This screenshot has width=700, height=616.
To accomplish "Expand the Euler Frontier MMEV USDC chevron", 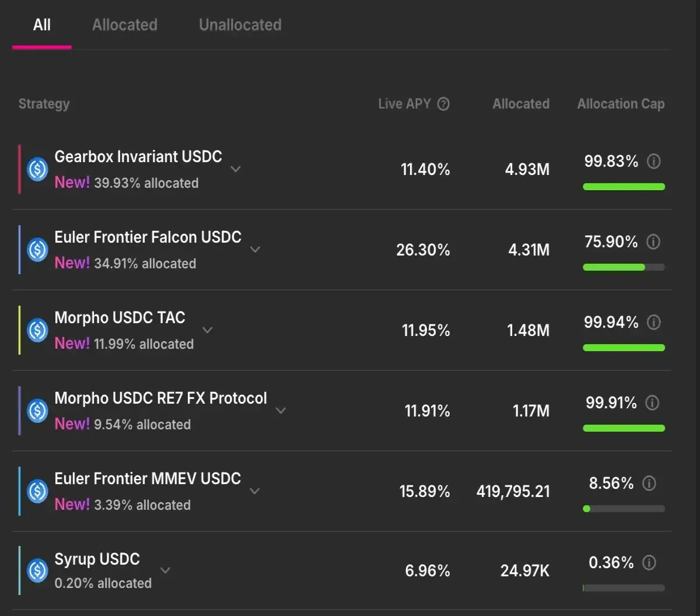I will pos(254,491).
